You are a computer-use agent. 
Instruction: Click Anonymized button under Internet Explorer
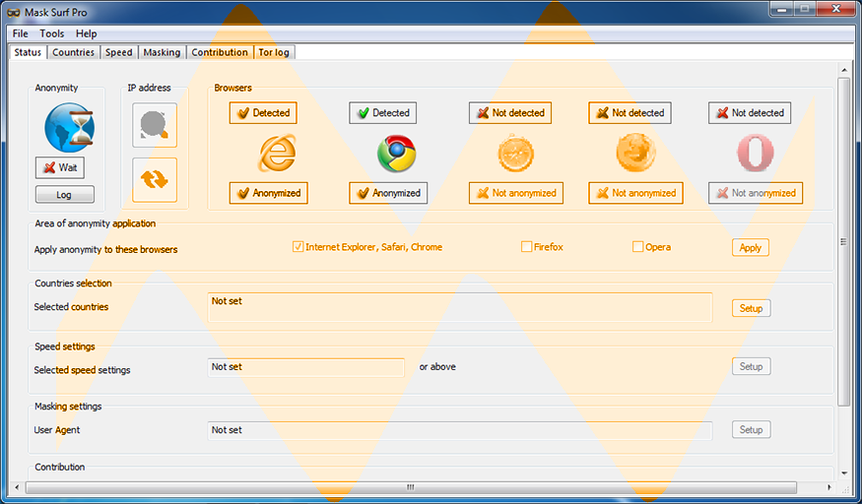[268, 193]
